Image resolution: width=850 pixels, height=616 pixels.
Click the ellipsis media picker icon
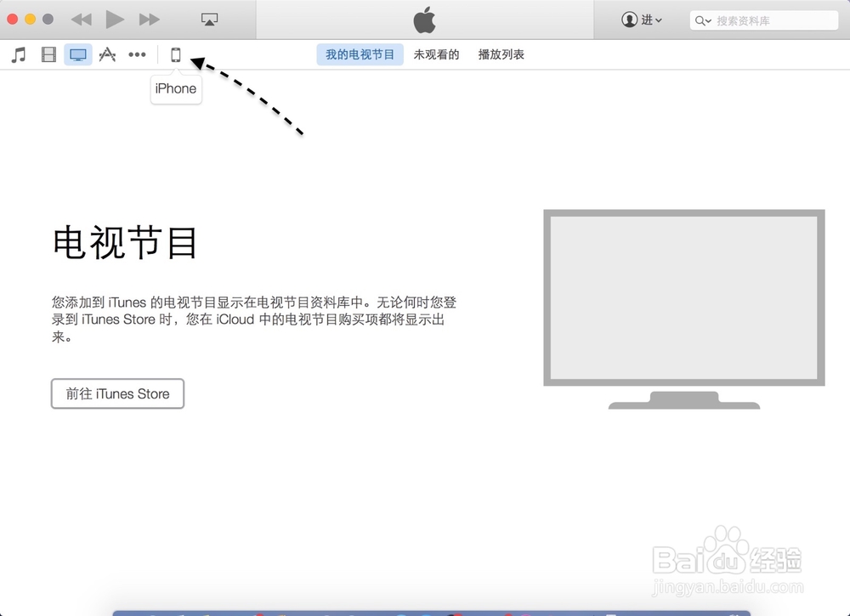(x=137, y=54)
